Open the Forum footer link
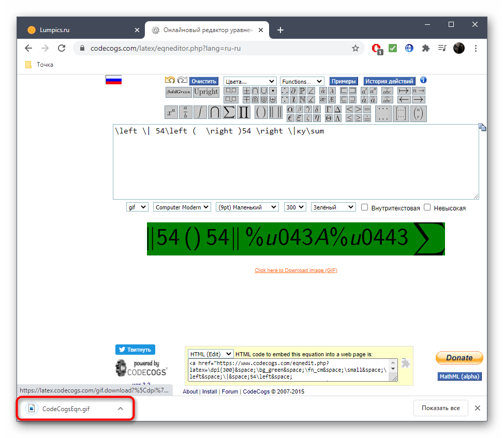 230,391
